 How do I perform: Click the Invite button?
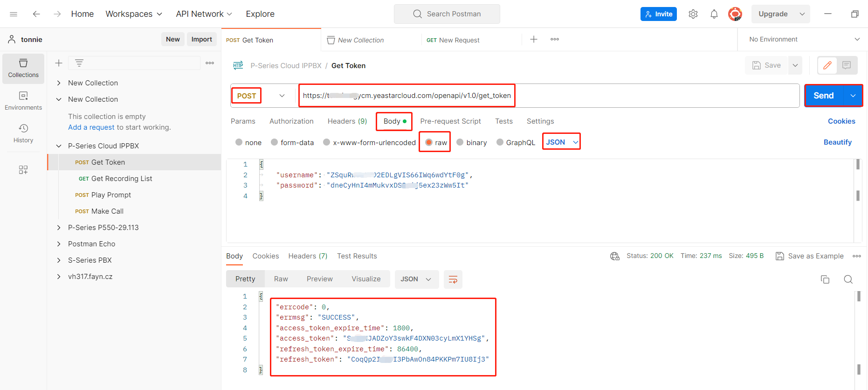659,14
